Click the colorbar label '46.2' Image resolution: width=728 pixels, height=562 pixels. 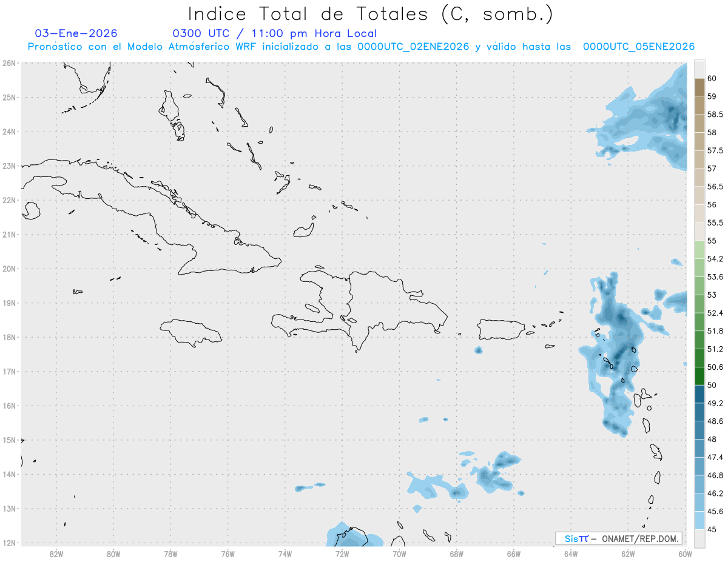point(715,493)
